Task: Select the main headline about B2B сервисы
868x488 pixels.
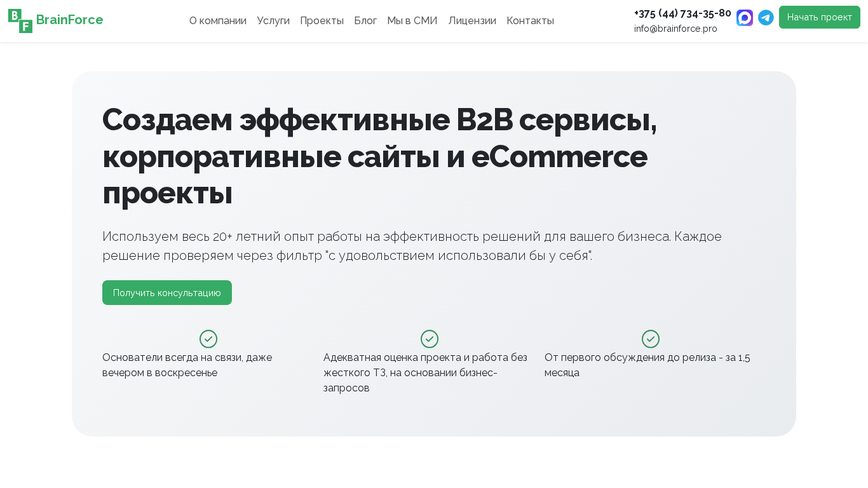Action: (379, 156)
